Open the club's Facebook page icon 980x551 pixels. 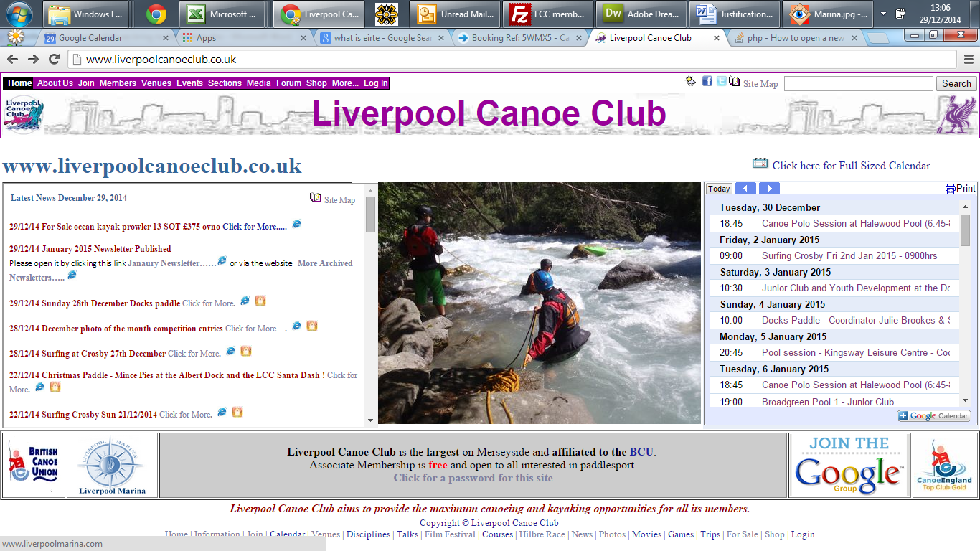[707, 81]
